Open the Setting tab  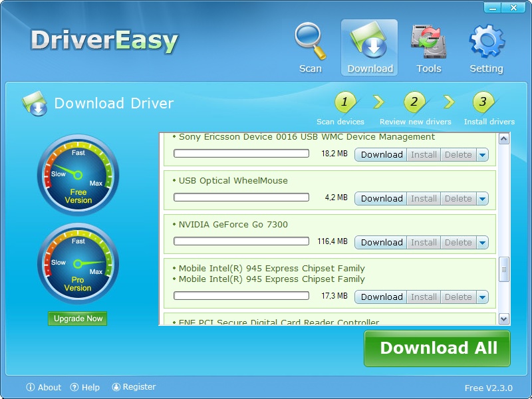487,40
